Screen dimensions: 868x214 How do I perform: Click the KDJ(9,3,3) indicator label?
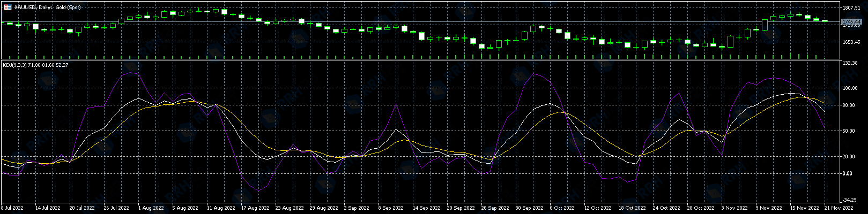[35, 65]
